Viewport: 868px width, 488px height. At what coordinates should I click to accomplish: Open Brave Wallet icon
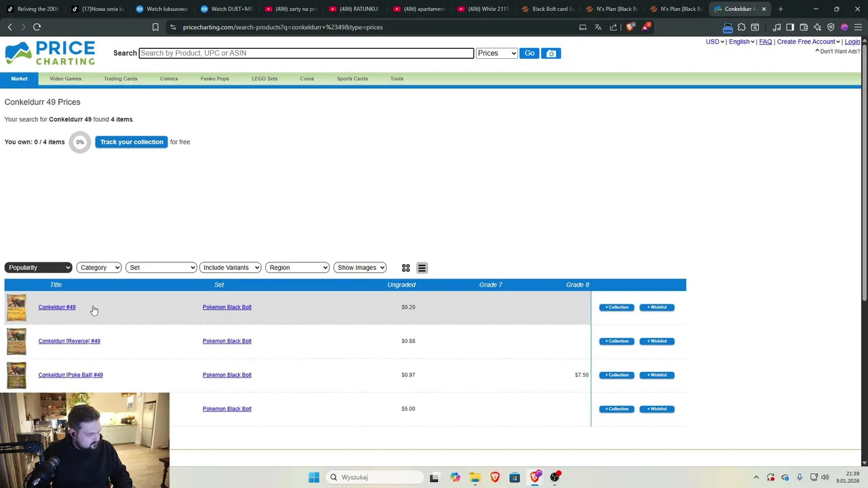tap(804, 27)
